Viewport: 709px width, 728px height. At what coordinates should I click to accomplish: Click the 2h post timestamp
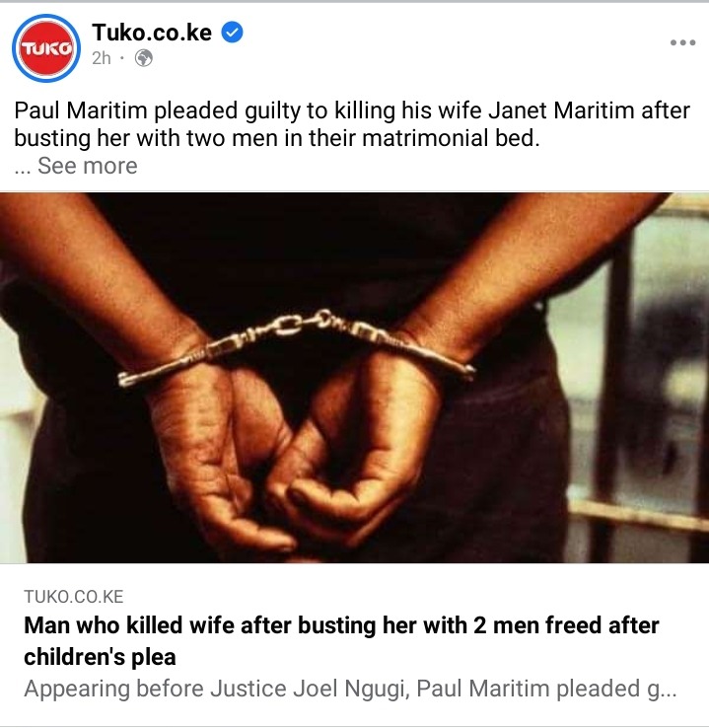[x=102, y=58]
